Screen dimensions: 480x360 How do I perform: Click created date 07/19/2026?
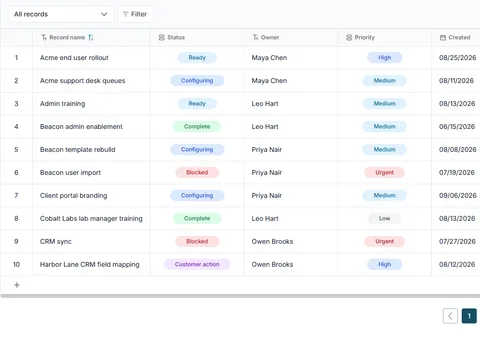pos(457,173)
